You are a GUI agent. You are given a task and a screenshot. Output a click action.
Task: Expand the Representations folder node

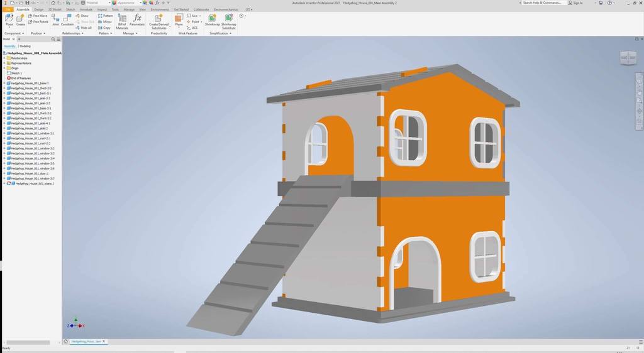(x=4, y=63)
